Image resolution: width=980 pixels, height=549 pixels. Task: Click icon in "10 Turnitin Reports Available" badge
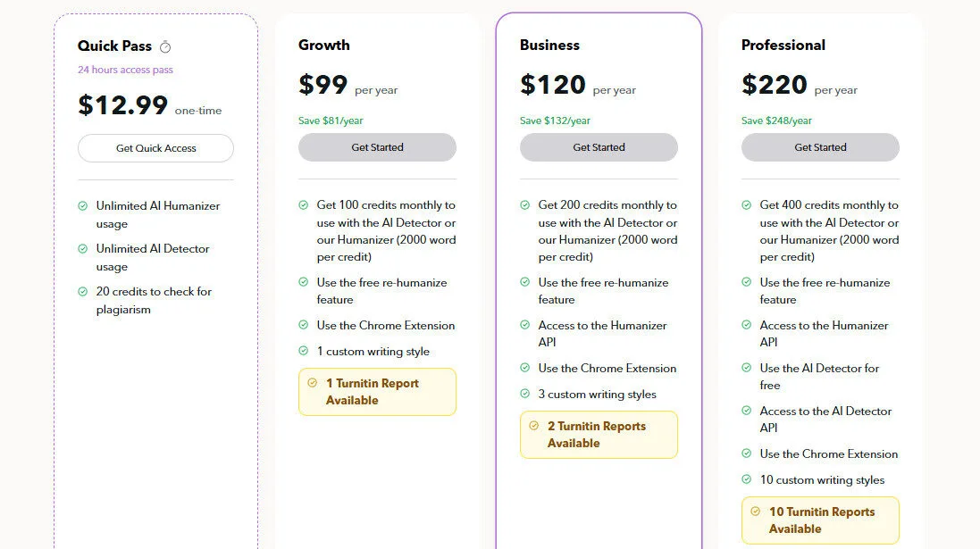(754, 512)
